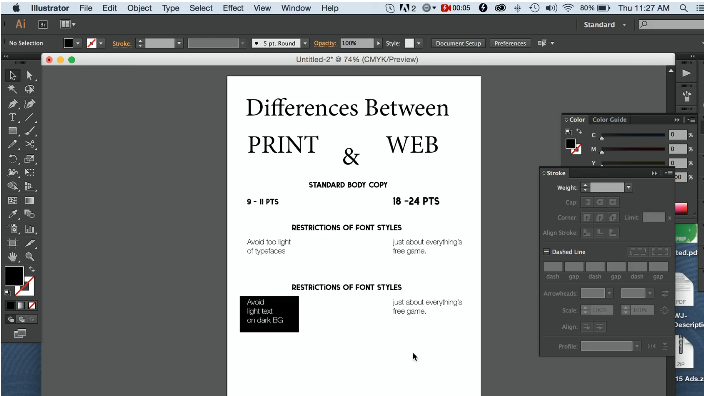Click the Magenta (M) slider

(x=634, y=149)
